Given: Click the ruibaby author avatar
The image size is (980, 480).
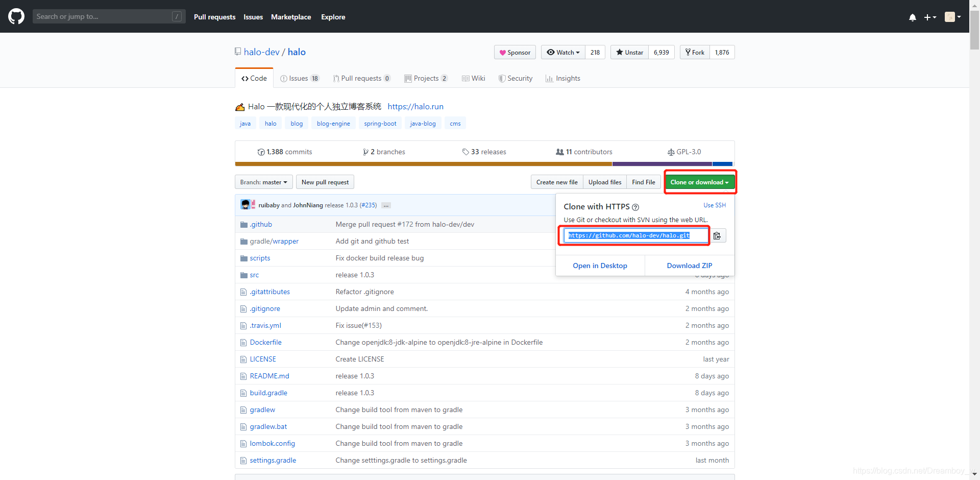Looking at the screenshot, I should [x=246, y=205].
